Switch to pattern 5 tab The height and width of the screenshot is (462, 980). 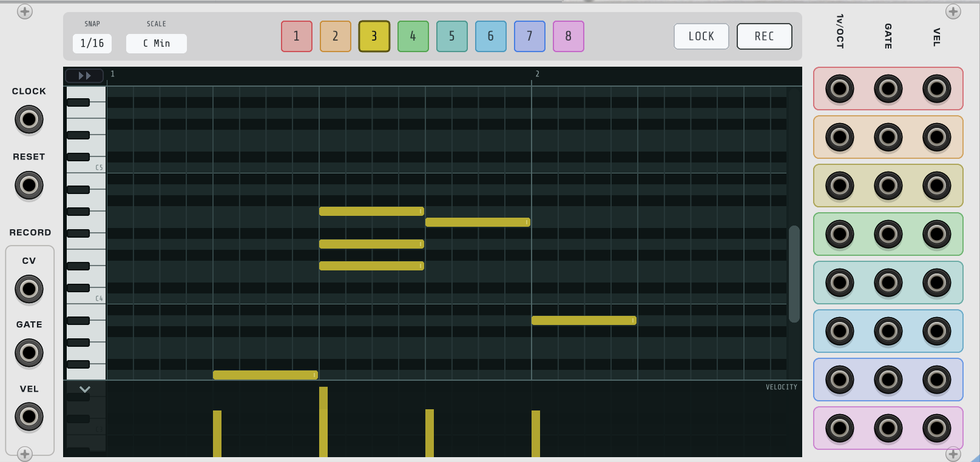452,36
